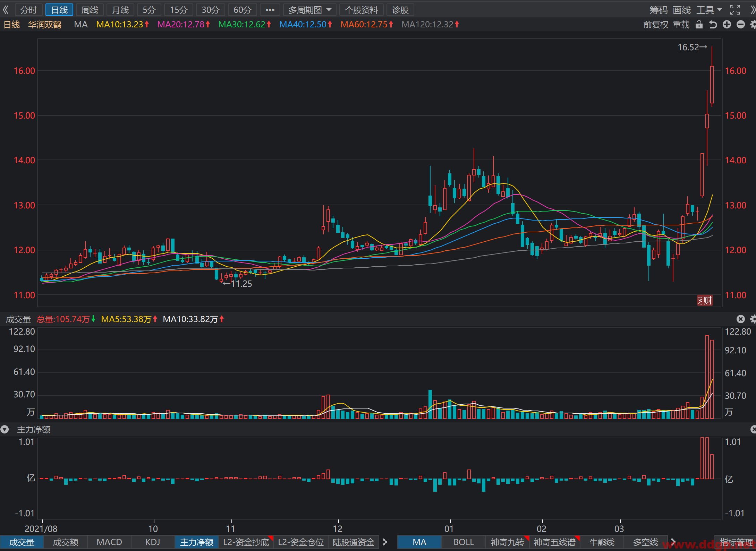The width and height of the screenshot is (756, 551).
Task: Close the 成交量 volume panel
Action: pyautogui.click(x=741, y=319)
